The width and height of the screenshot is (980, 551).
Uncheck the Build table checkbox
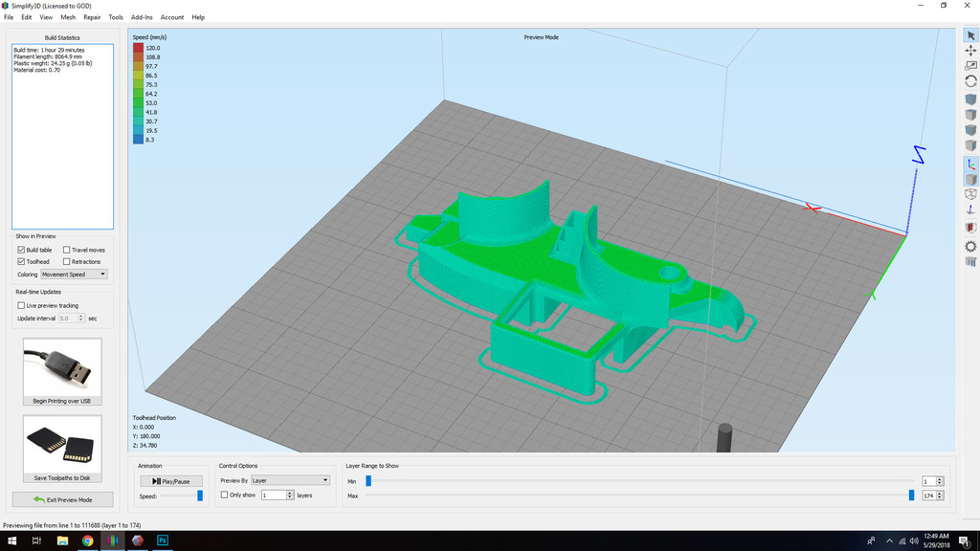click(x=21, y=250)
